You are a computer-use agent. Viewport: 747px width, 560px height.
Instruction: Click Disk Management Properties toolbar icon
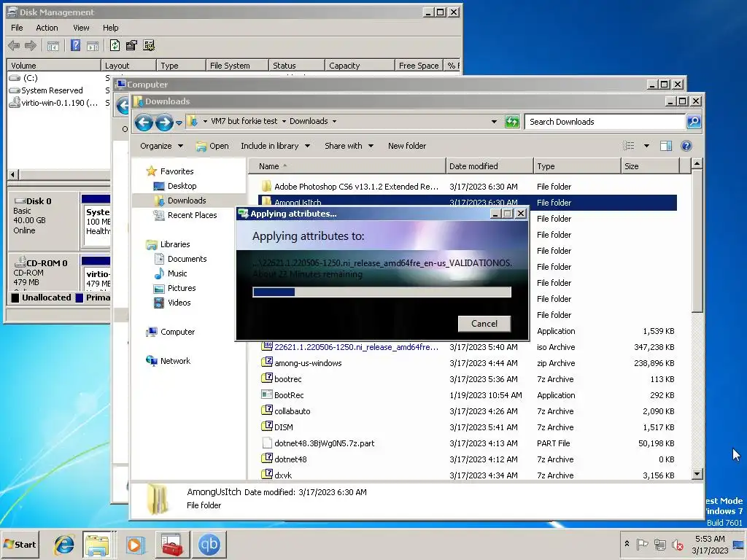[131, 46]
